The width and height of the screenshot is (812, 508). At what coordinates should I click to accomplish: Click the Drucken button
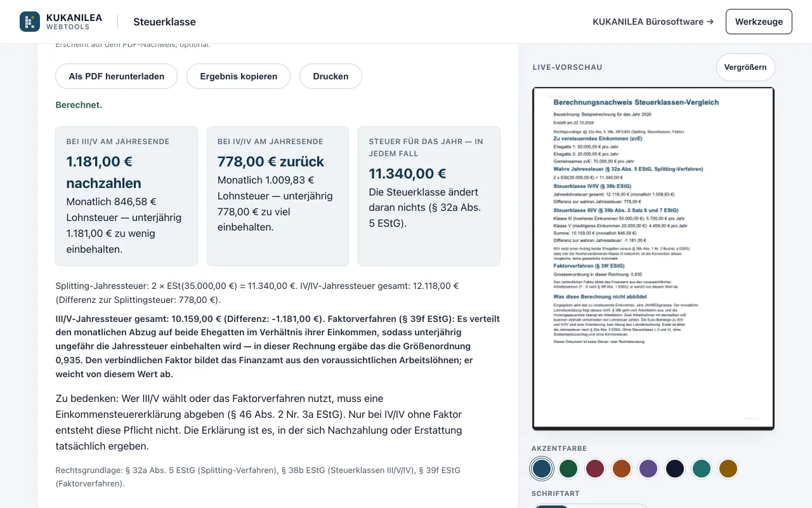pos(331,76)
